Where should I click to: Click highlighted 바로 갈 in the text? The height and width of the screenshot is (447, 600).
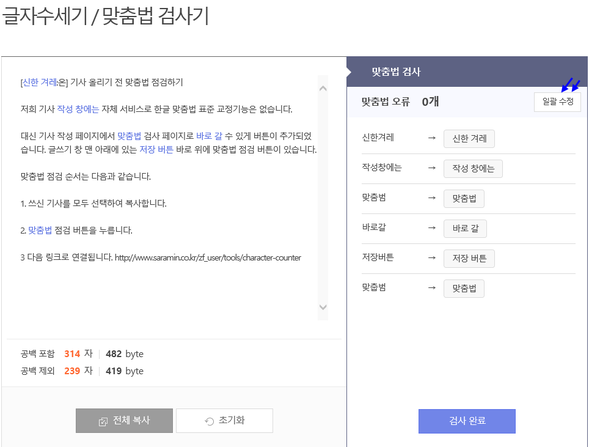(213, 135)
